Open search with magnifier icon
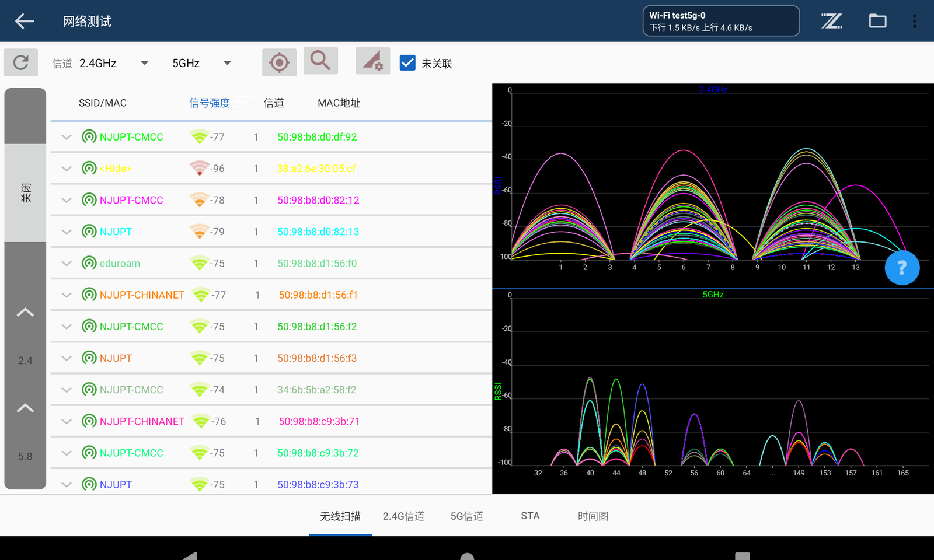 click(320, 61)
